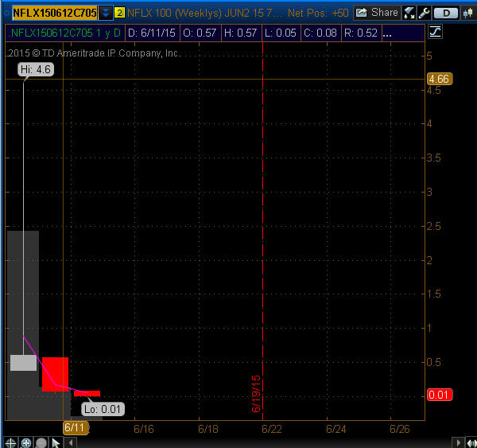Viewport: 477px width, 448px height.
Task: Click the candlestick chart style icon
Action: pos(467,13)
